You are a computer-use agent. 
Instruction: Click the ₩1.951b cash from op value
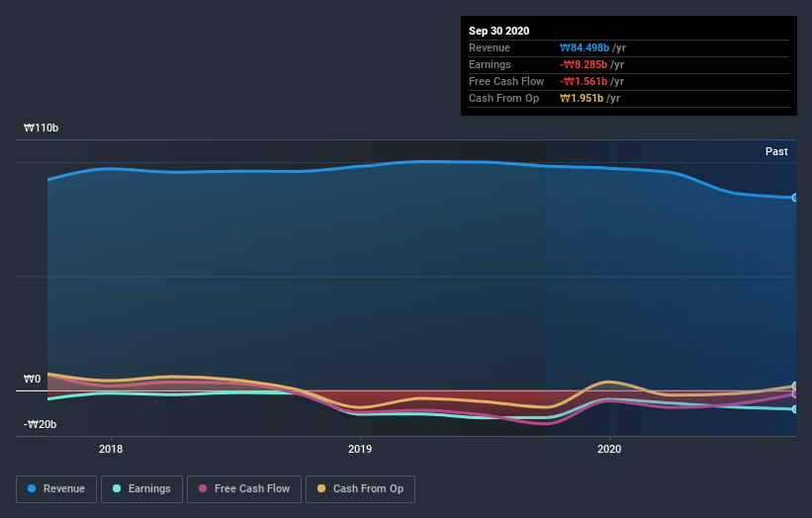tap(581, 98)
